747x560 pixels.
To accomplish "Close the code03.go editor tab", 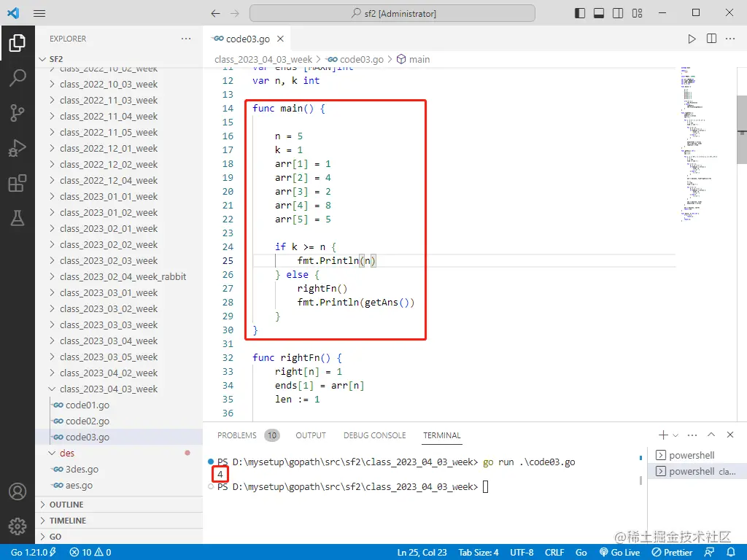I will pyautogui.click(x=281, y=39).
